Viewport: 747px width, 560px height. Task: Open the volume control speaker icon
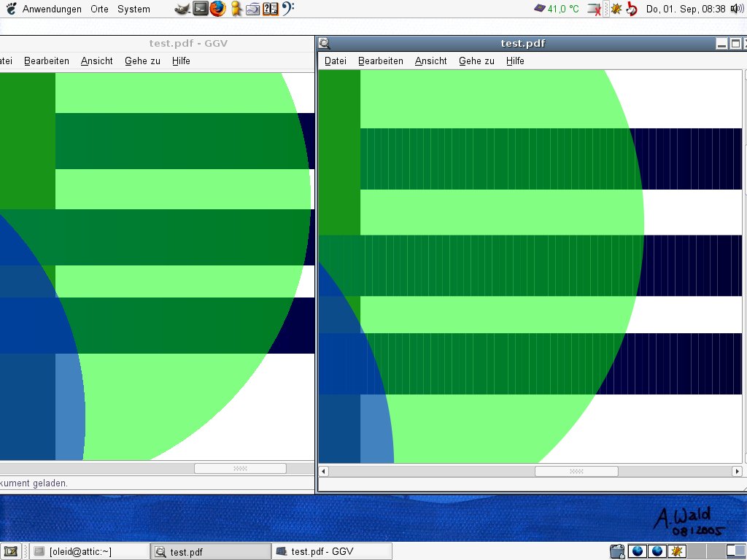coord(737,9)
